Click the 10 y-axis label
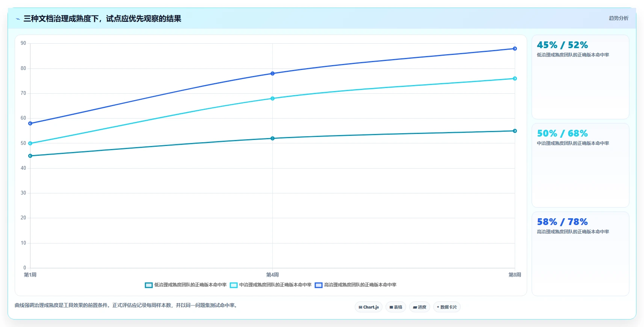Viewport: 644px width, 327px height. click(x=23, y=243)
